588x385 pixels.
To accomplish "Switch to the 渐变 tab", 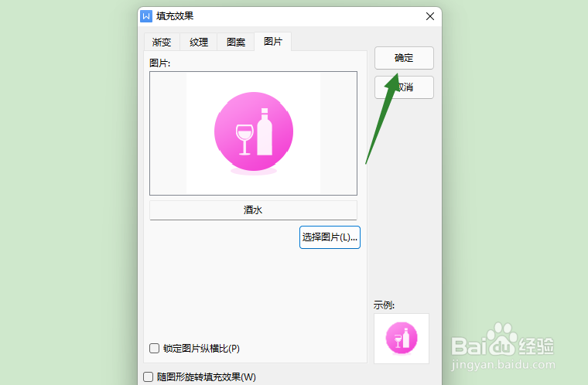I will tap(162, 42).
